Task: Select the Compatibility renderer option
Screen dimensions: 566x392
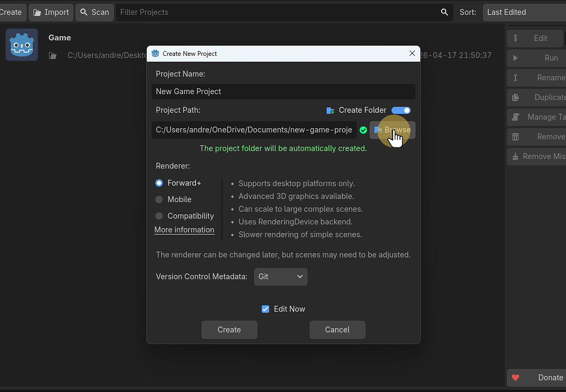Action: pos(159,216)
